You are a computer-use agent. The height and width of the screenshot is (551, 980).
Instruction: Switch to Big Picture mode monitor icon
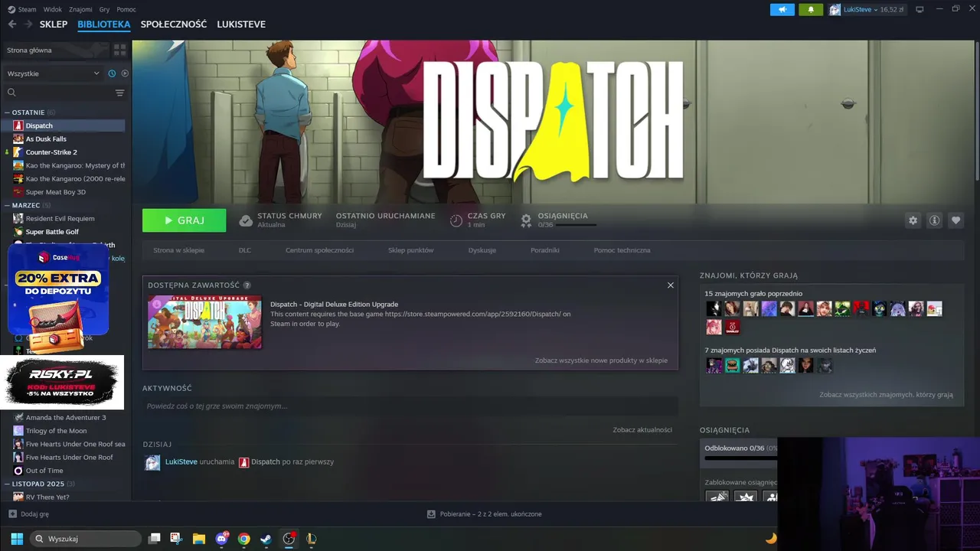pyautogui.click(x=920, y=9)
